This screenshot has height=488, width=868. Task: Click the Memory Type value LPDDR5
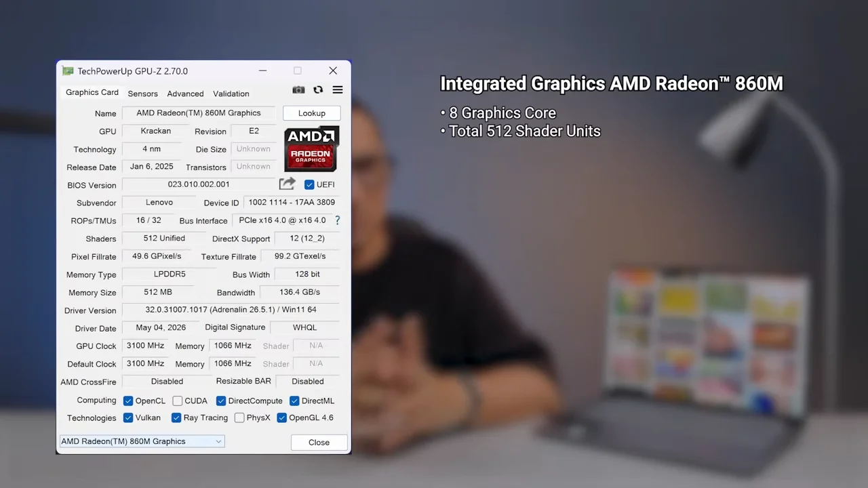pos(169,274)
